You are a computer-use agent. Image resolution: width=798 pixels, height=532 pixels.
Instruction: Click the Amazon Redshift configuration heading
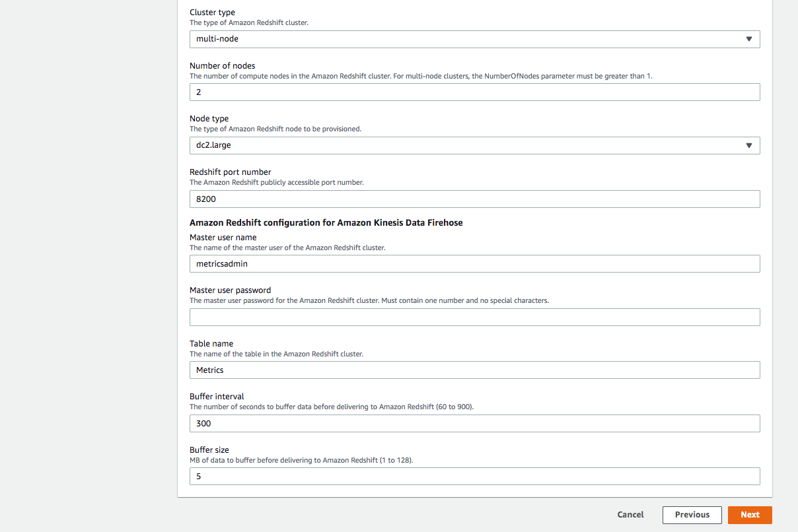[x=326, y=223]
